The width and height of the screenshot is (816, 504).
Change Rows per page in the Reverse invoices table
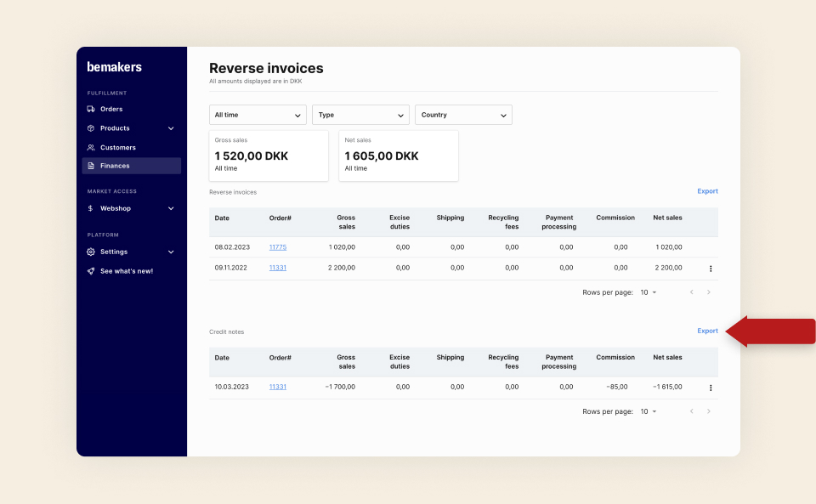[x=648, y=293]
